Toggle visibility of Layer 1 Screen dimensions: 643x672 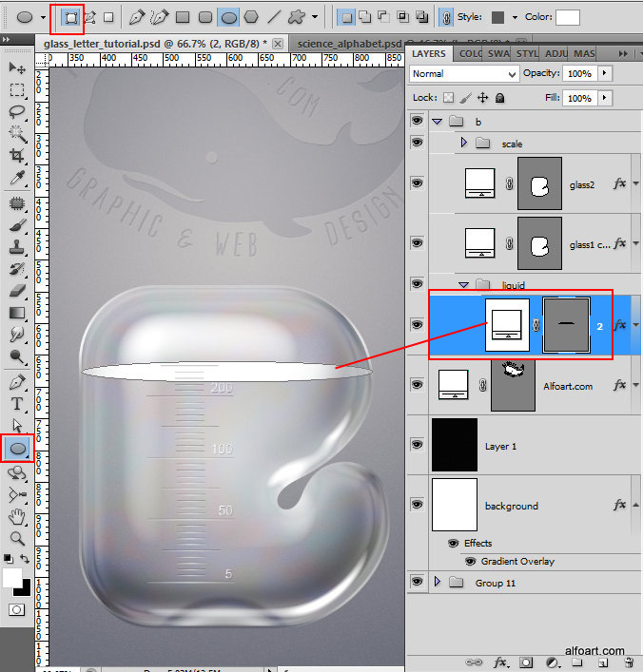(417, 444)
